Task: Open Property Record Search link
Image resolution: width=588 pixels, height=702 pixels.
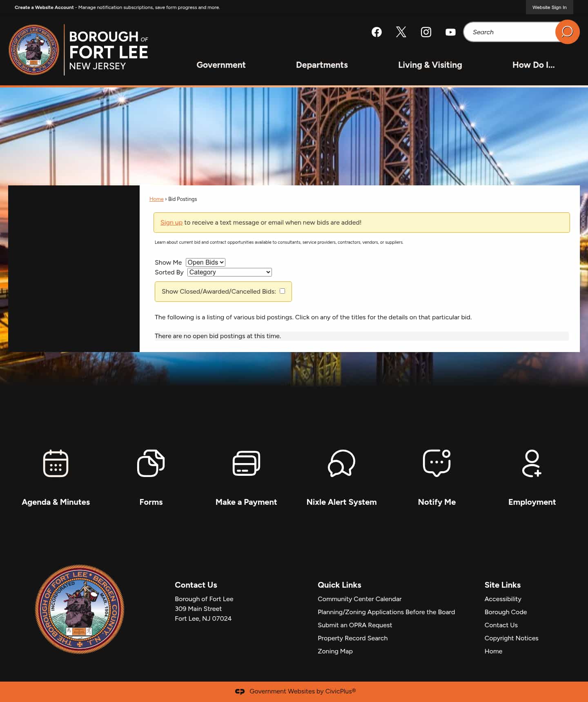Action: coord(352,638)
